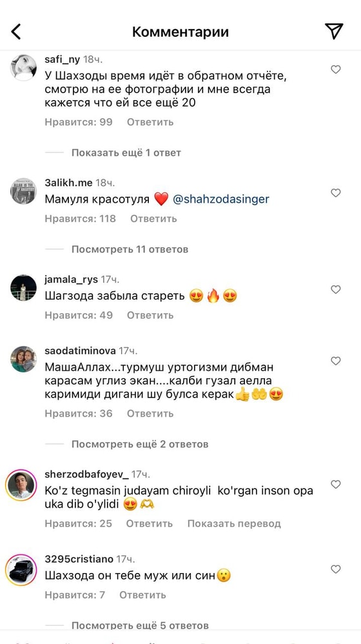Go back with the top-left arrow

(16, 32)
